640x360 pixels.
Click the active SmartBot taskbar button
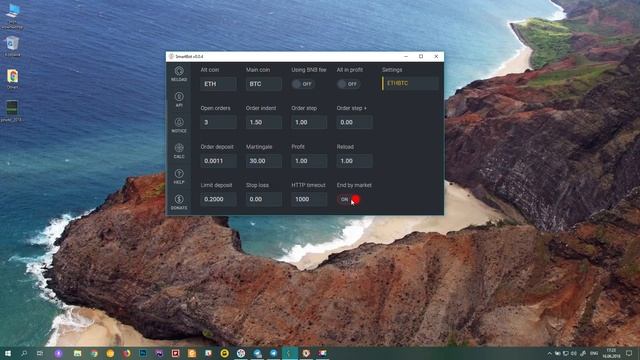290,353
